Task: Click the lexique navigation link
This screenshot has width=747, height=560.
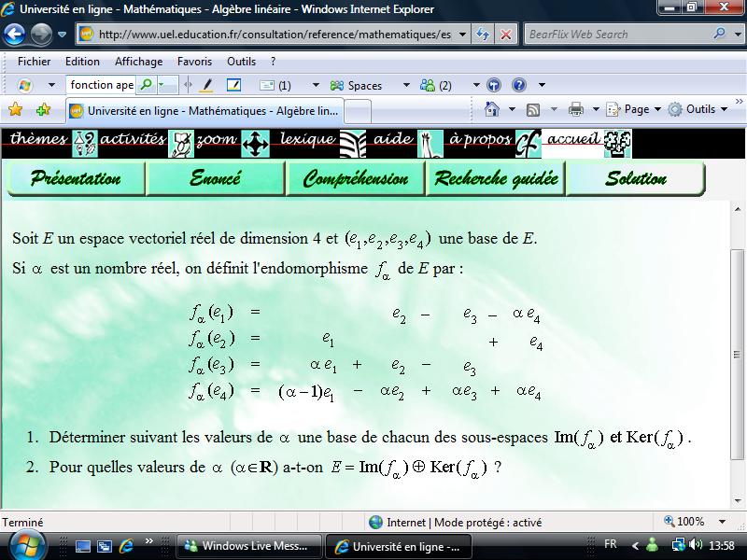Action: (x=308, y=139)
